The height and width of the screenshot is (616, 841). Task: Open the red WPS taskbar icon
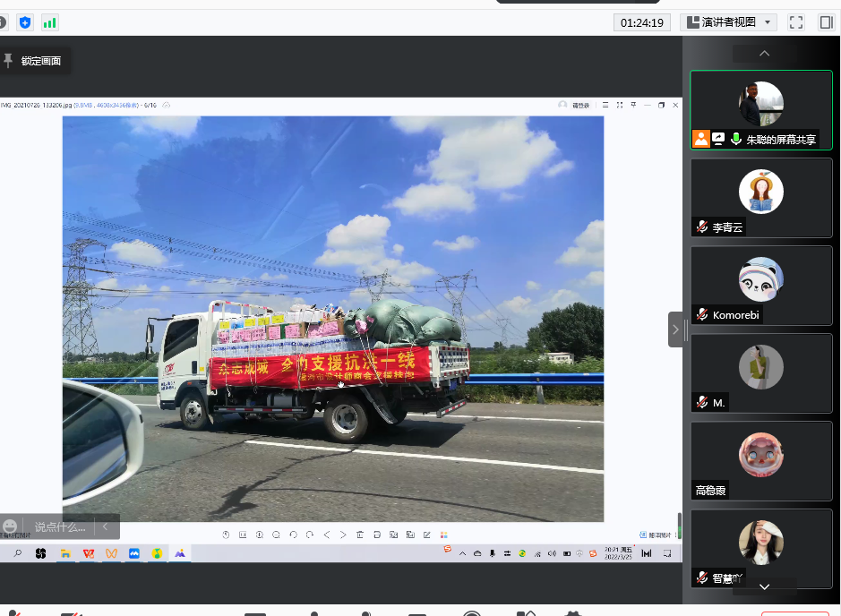tap(89, 553)
